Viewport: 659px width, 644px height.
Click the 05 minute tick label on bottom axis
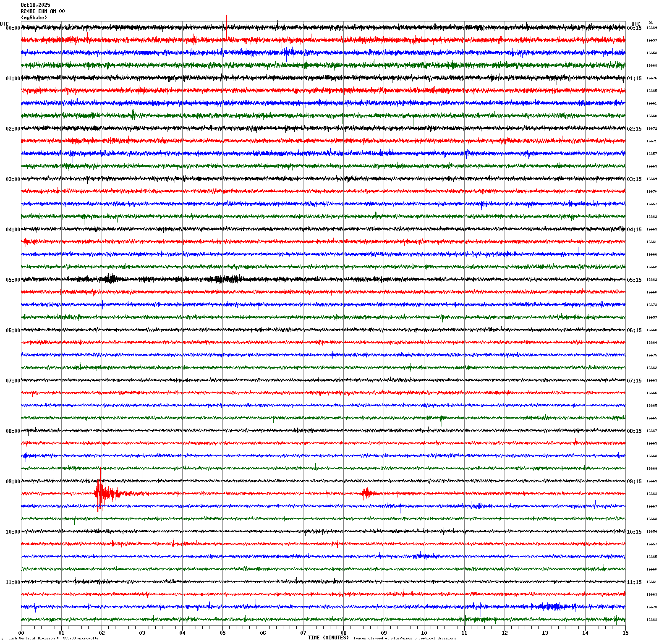click(223, 633)
